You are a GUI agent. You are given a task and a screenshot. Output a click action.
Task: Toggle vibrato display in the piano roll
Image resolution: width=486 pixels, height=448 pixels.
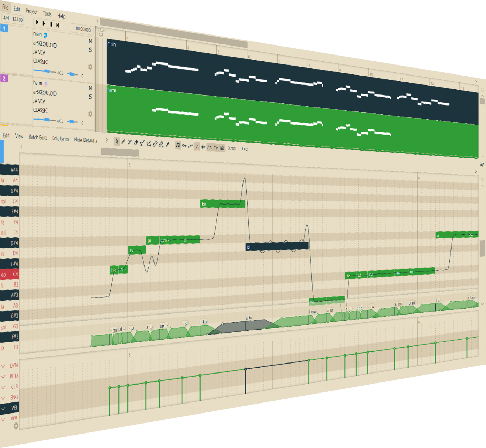[184, 146]
